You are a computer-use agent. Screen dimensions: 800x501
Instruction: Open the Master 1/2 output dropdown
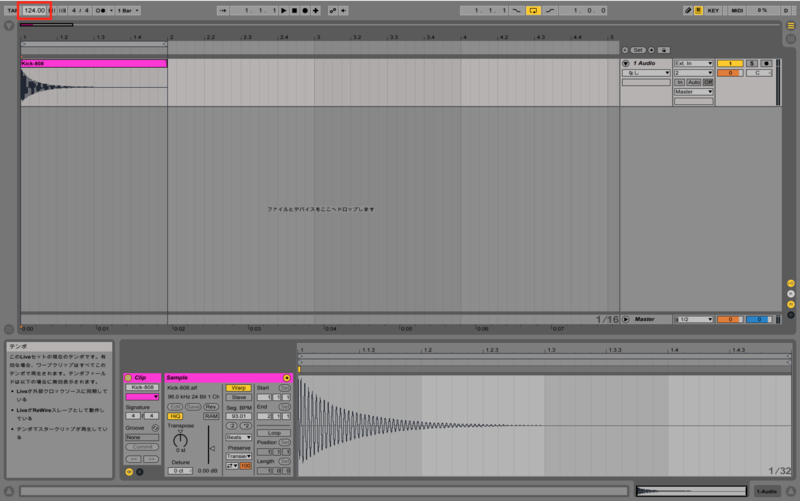693,319
